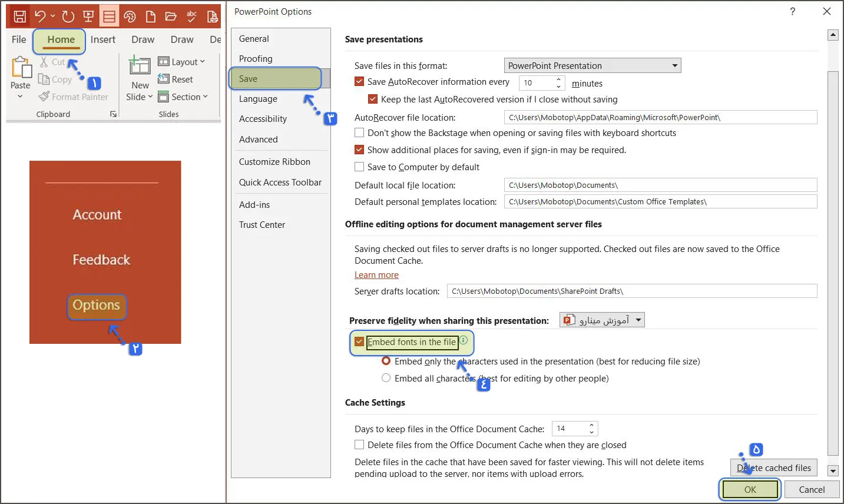
Task: Expand the Paste options arrow
Action: pos(20,96)
